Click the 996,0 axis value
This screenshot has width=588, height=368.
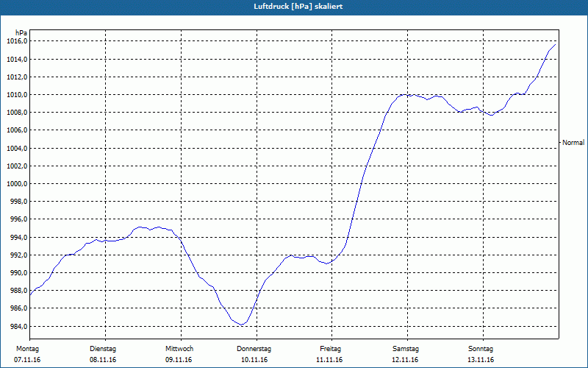coord(18,219)
